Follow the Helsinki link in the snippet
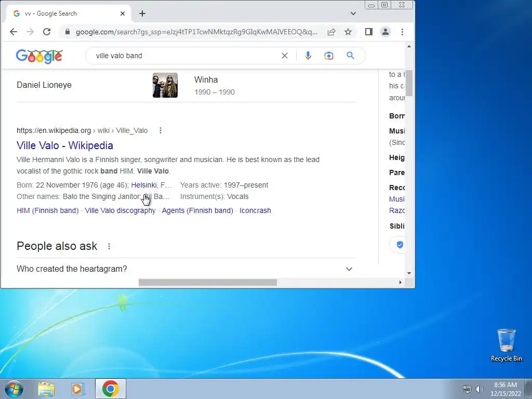Viewport: 532px width, 399px height. [x=144, y=185]
